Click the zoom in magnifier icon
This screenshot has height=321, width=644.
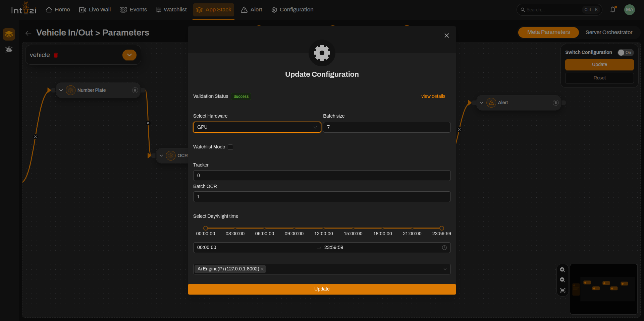[562, 270]
